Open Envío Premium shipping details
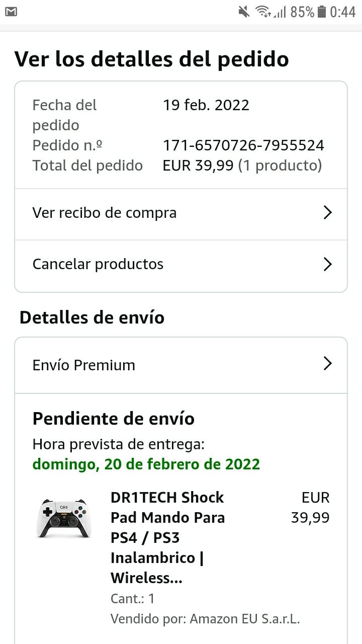This screenshot has height=644, width=362. (181, 365)
